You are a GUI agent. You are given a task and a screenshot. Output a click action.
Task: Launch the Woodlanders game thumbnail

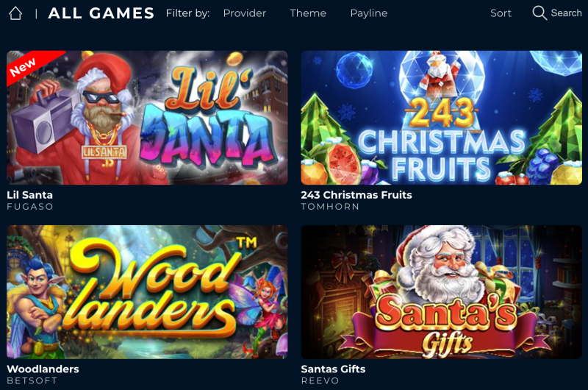pyautogui.click(x=147, y=291)
